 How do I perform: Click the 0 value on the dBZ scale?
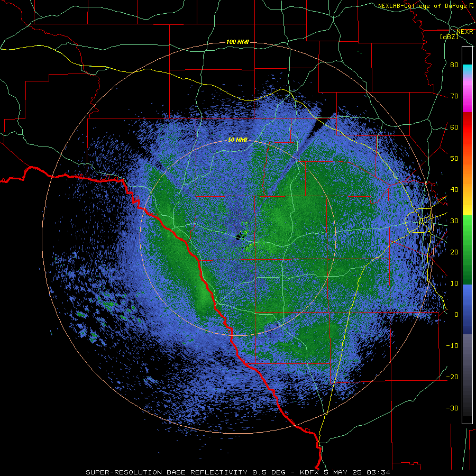[456, 315]
